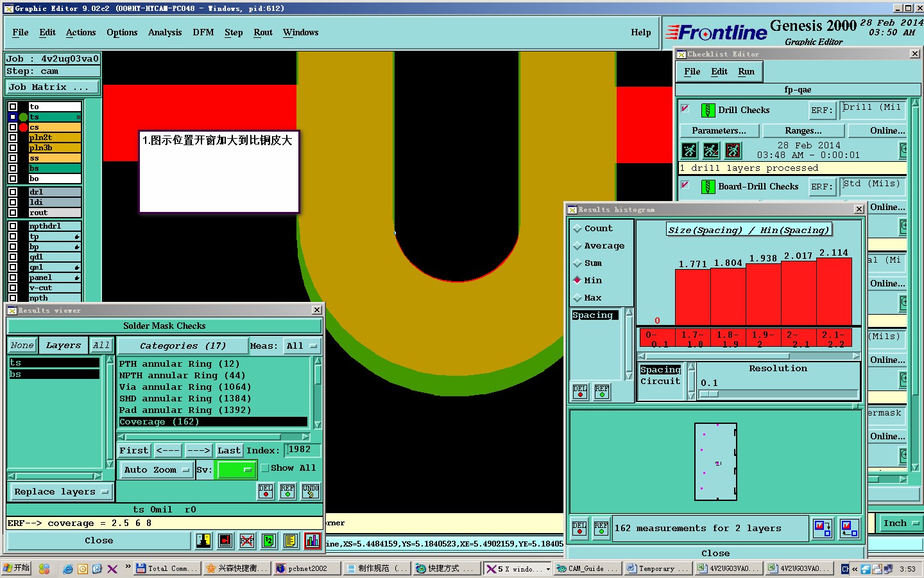Screen dimensions: 924x578
Task: Click yellow-black silhouette icon beside Close button
Action: [203, 541]
